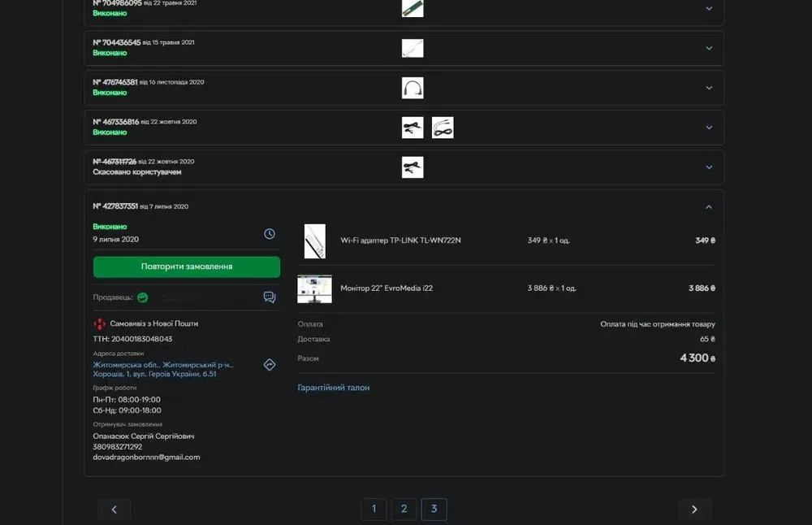Expand cancelled order № 467311726
Screen dimensions: 812x525
tap(708, 167)
